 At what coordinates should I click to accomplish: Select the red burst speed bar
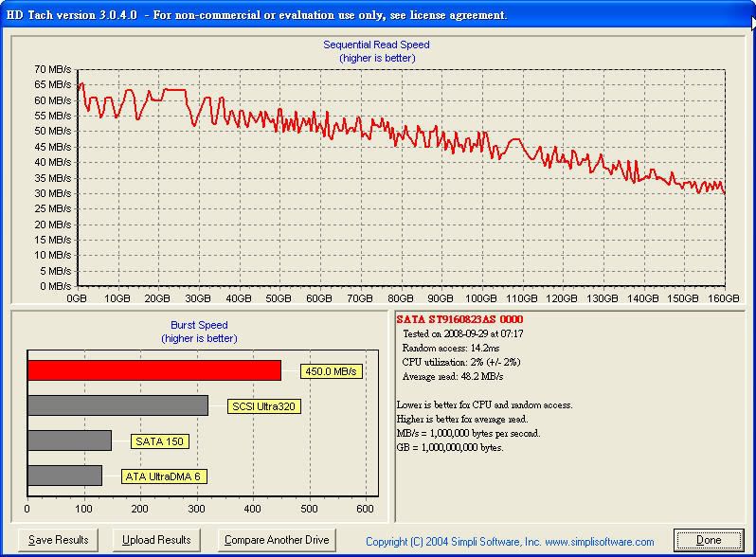tap(154, 370)
